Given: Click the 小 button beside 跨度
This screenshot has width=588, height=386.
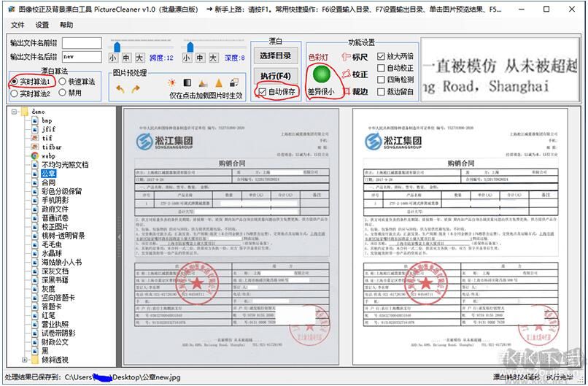Looking at the screenshot, I should (112, 58).
